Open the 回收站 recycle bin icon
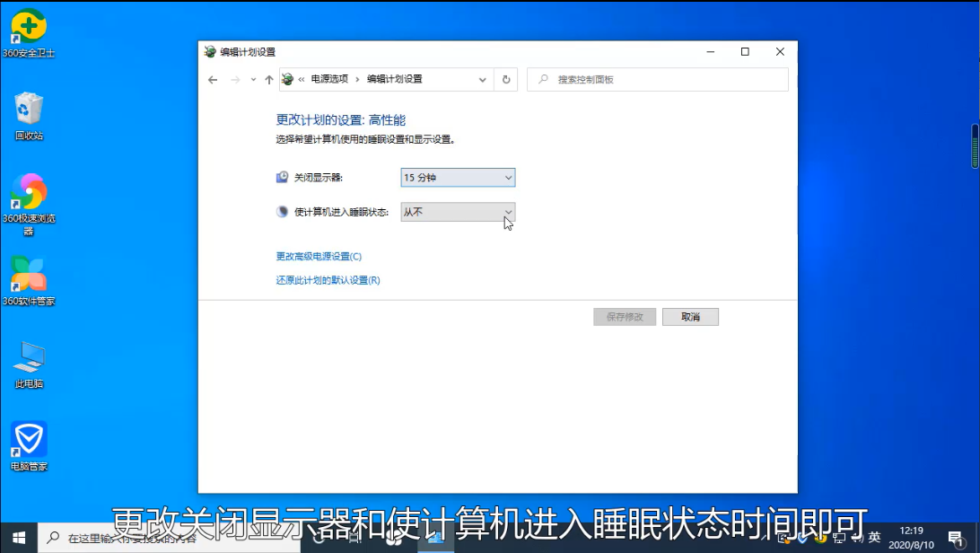This screenshot has height=553, width=980. pyautogui.click(x=29, y=110)
